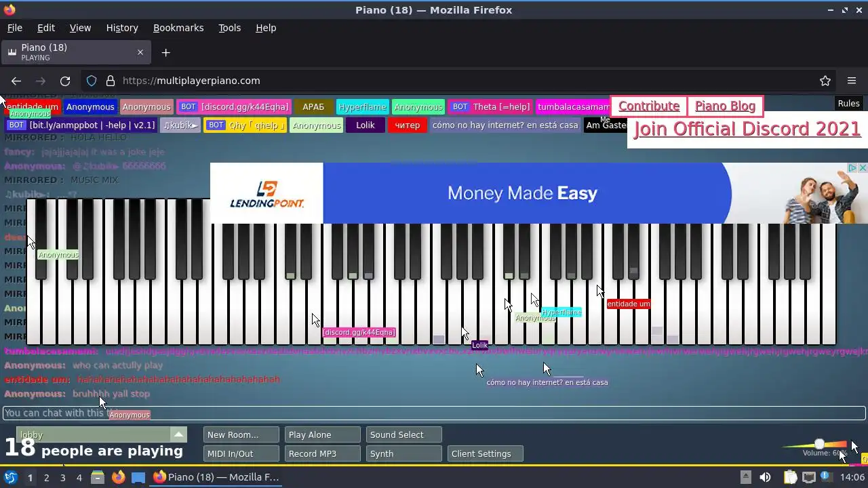The width and height of the screenshot is (868, 488).
Task: Switch to workspace 2
Action: click(46, 477)
